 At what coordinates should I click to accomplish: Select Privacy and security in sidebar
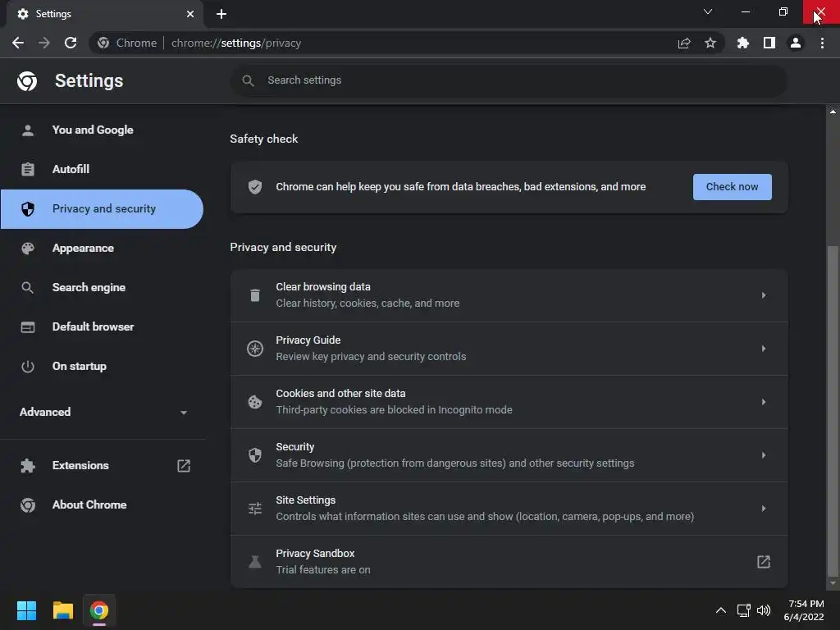click(102, 209)
